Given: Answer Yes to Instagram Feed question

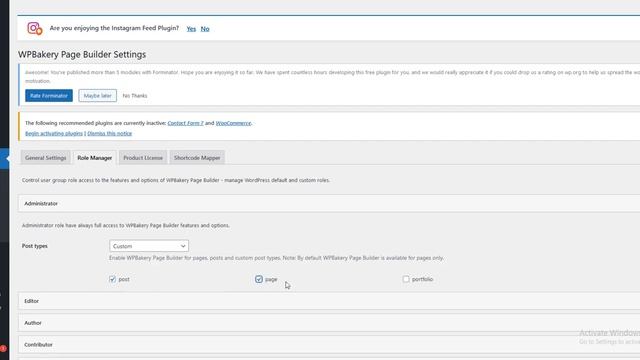Looking at the screenshot, I should coord(191,29).
